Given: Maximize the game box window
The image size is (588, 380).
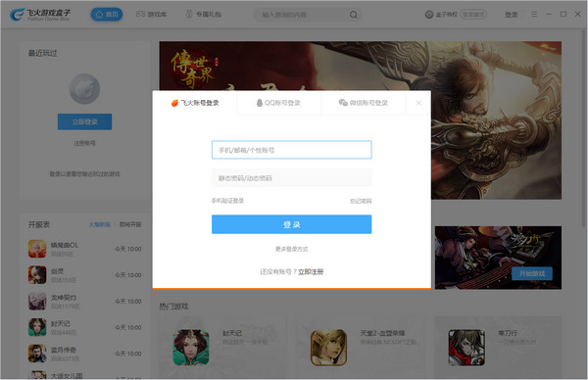Looking at the screenshot, I should pos(563,14).
